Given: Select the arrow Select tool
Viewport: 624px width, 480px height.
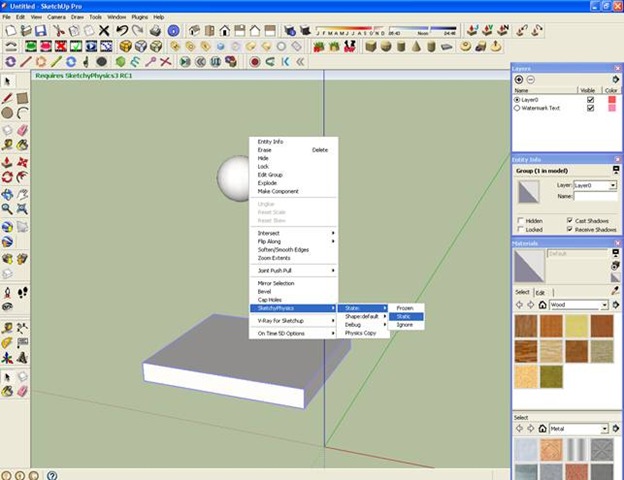Looking at the screenshot, I should click(x=8, y=82).
